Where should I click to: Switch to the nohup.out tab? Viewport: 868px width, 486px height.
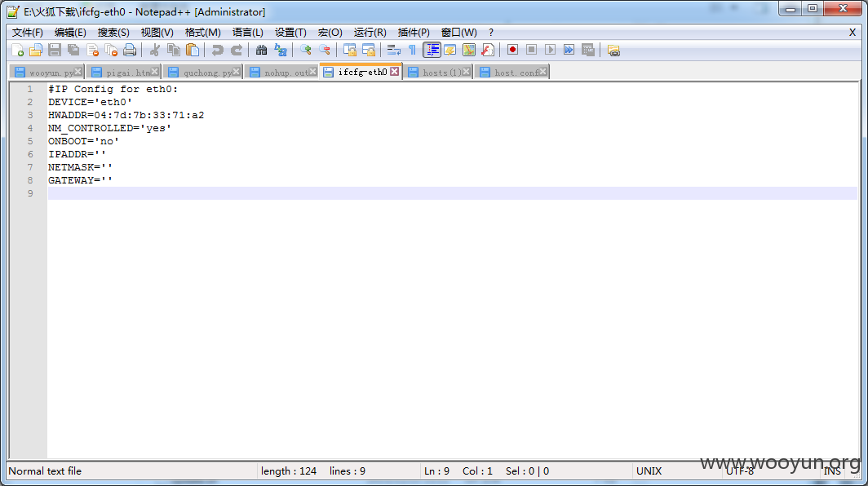(281, 73)
